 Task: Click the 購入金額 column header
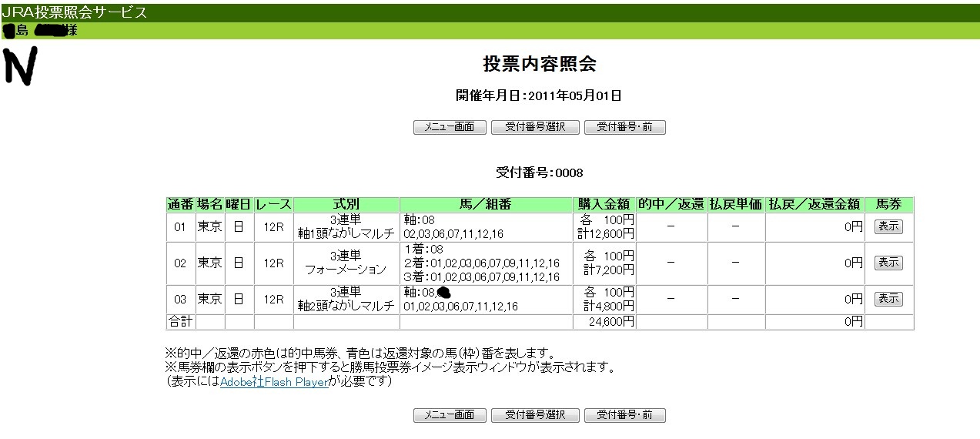click(604, 205)
